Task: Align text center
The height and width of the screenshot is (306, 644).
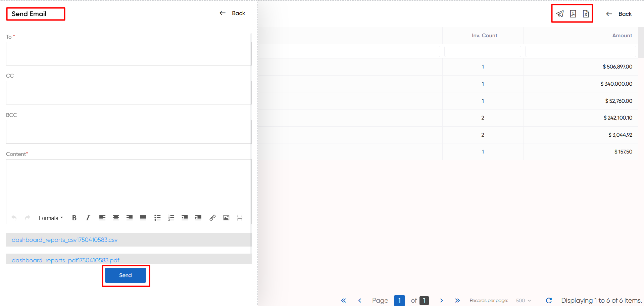Action: 116,218
